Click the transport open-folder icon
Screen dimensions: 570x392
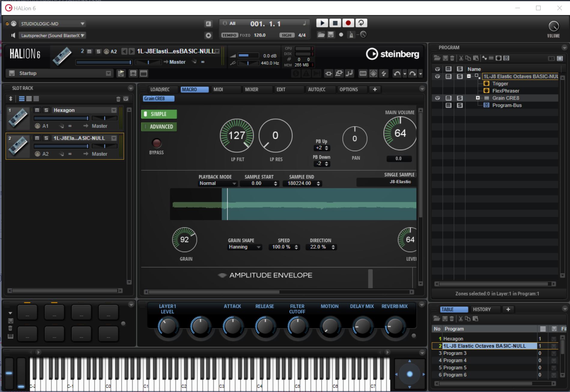321,35
